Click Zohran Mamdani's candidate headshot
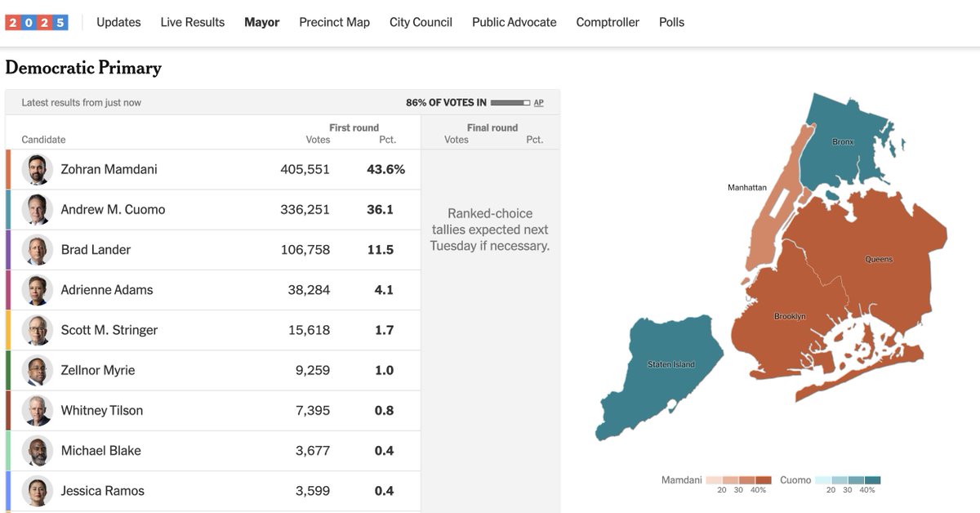Screen dimensions: 980x513 coord(37,169)
